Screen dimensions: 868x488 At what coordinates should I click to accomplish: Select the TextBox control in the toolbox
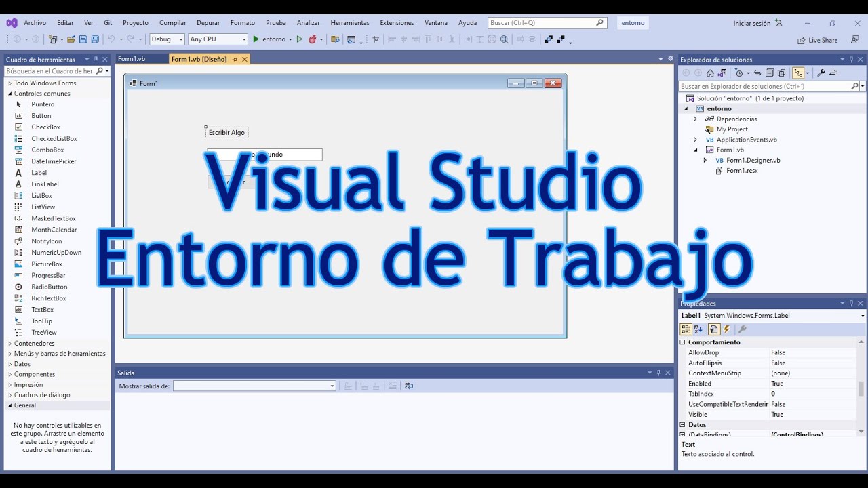42,310
